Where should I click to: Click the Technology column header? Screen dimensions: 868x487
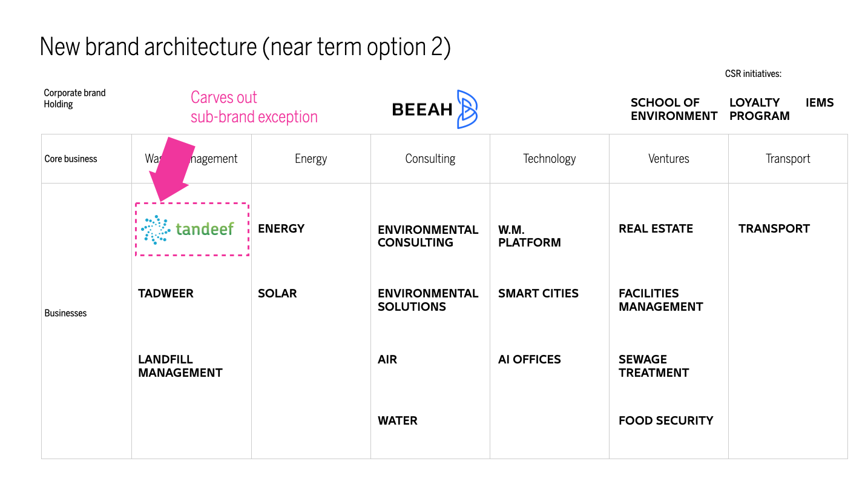pyautogui.click(x=550, y=159)
